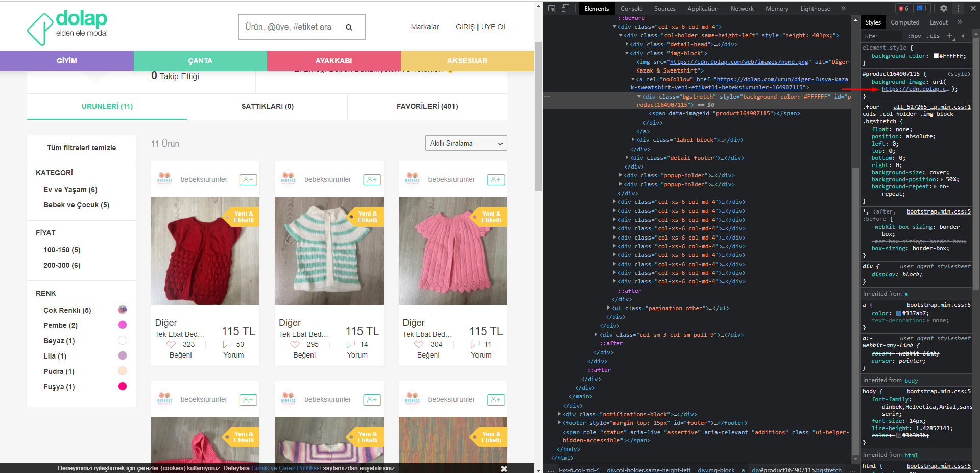Image resolution: width=980 pixels, height=473 pixels.
Task: Expand the detail-footer div node
Action: pos(627,158)
